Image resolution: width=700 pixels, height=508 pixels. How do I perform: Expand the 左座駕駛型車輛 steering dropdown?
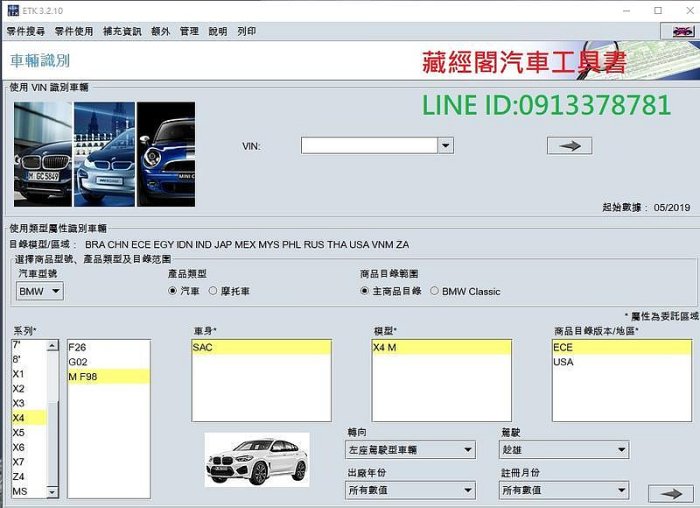[410, 451]
